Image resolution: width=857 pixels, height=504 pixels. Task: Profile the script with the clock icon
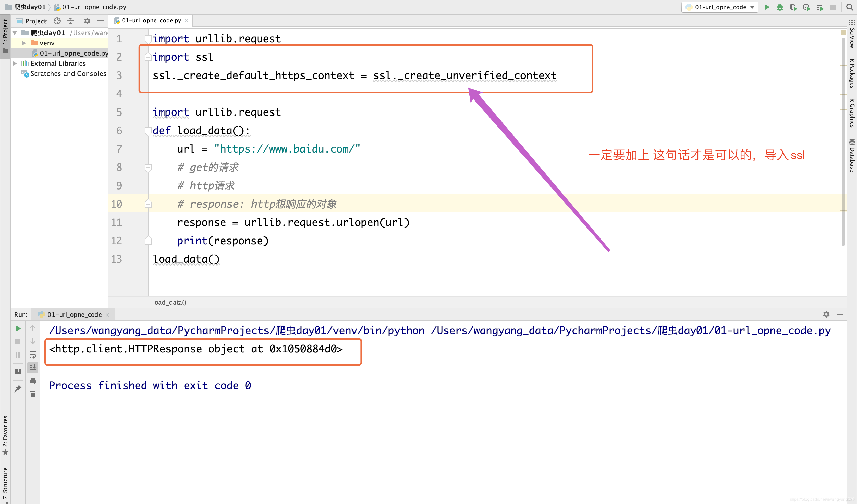click(806, 7)
